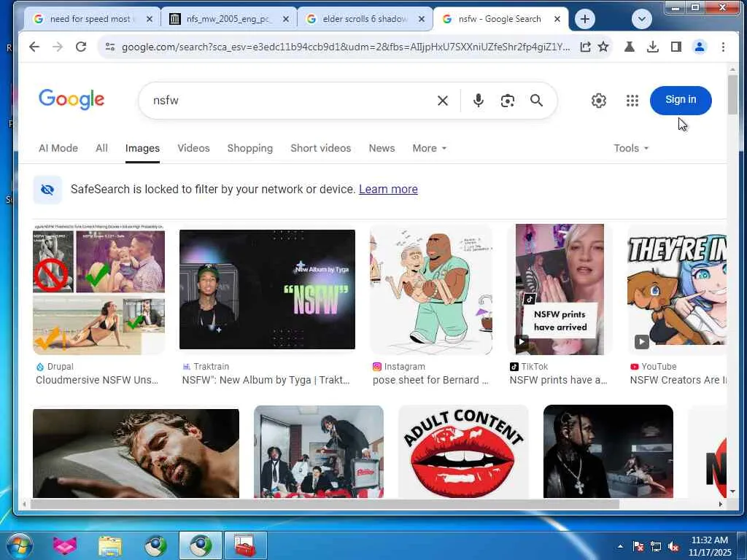Open the tab search dropdown arrow
Viewport: 747px width, 560px height.
pos(642,19)
